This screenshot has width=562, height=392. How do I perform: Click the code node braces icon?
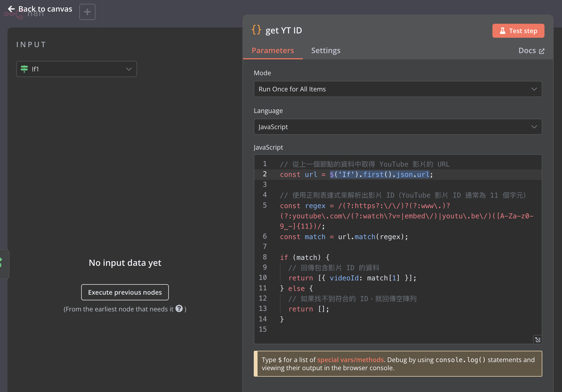tap(256, 30)
